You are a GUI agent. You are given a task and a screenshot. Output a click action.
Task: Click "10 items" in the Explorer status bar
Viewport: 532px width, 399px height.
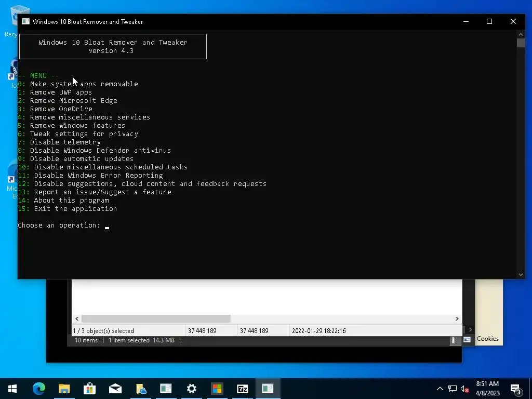86,340
